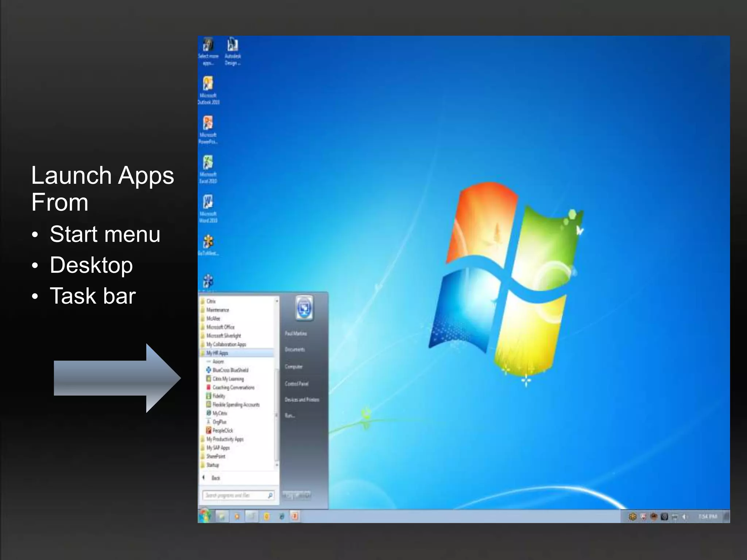Open the Autodesk Design desktop shortcut
This screenshot has height=560, width=747.
[x=233, y=51]
